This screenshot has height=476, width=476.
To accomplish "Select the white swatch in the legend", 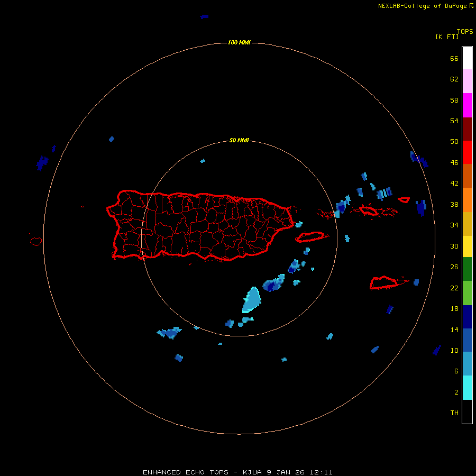I will [x=467, y=58].
